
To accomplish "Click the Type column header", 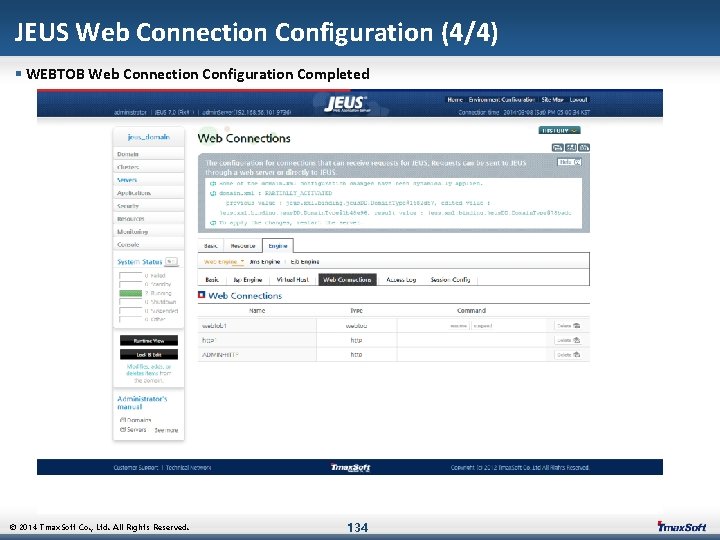I will pyautogui.click(x=356, y=310).
